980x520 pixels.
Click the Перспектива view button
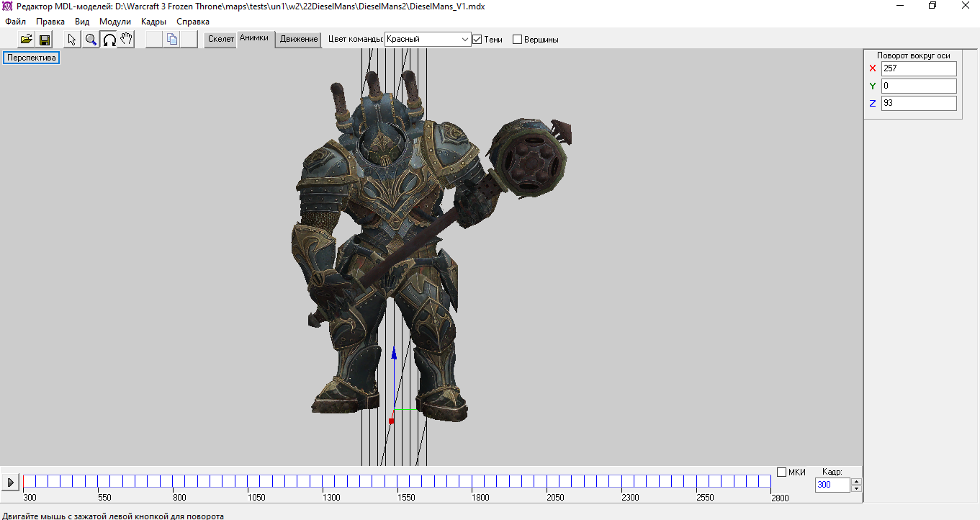(32, 58)
